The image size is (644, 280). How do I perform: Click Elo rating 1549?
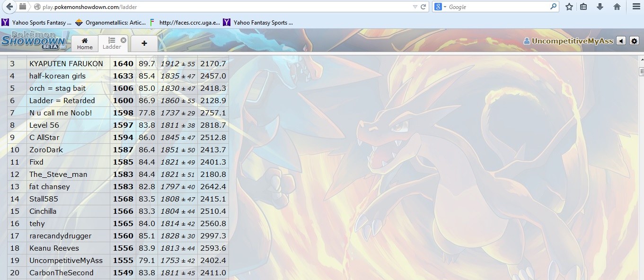point(123,272)
